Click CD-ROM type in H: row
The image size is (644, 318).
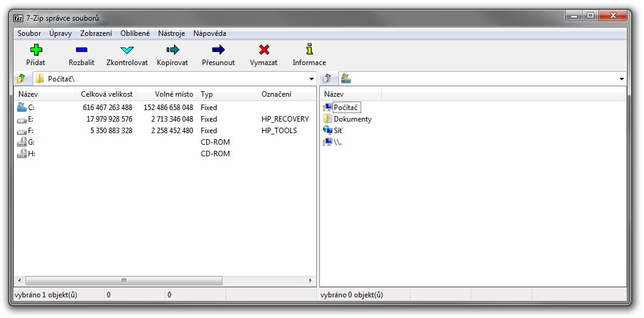215,154
